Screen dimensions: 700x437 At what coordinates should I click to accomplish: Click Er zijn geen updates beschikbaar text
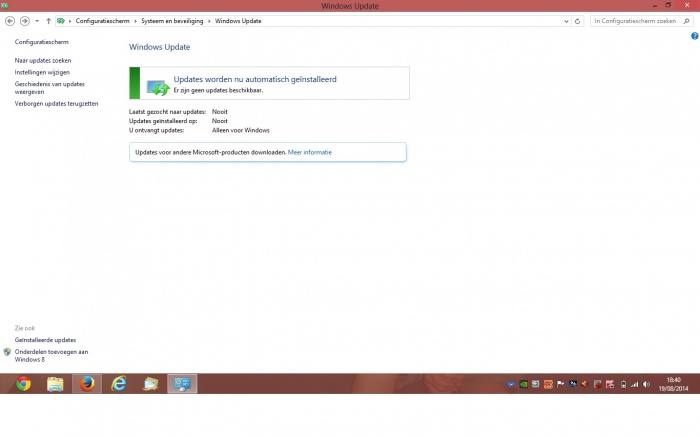[218, 90]
